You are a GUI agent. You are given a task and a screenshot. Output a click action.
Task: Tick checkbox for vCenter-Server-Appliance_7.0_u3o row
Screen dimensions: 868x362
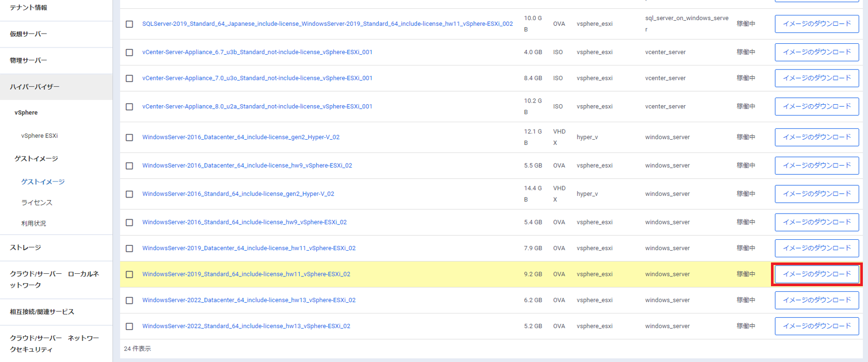[x=130, y=78]
